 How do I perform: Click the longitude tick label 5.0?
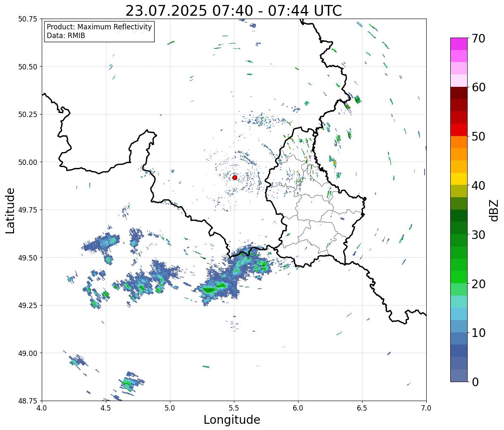170,408
